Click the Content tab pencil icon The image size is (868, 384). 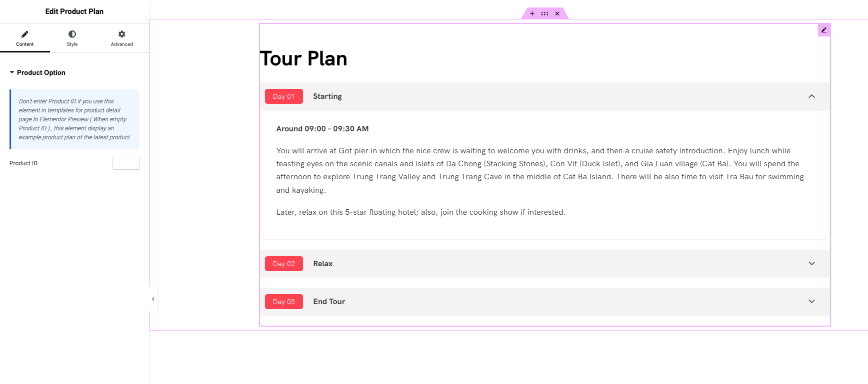[x=25, y=34]
